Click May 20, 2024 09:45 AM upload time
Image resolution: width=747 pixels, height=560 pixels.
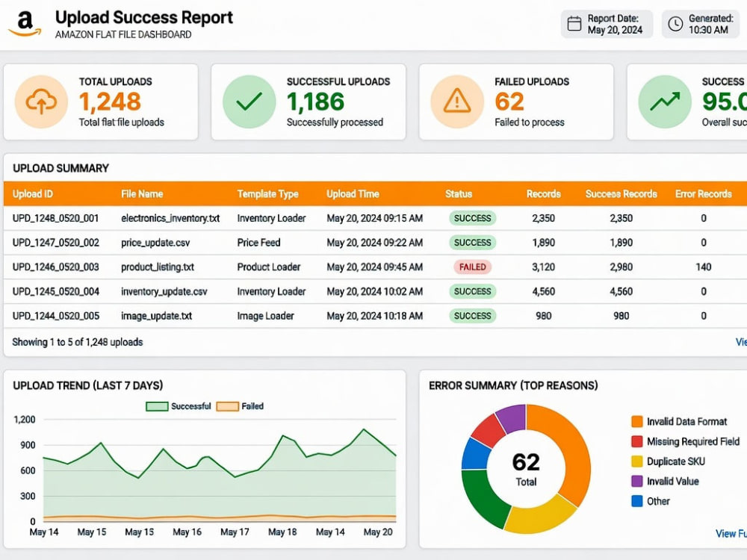(x=374, y=267)
